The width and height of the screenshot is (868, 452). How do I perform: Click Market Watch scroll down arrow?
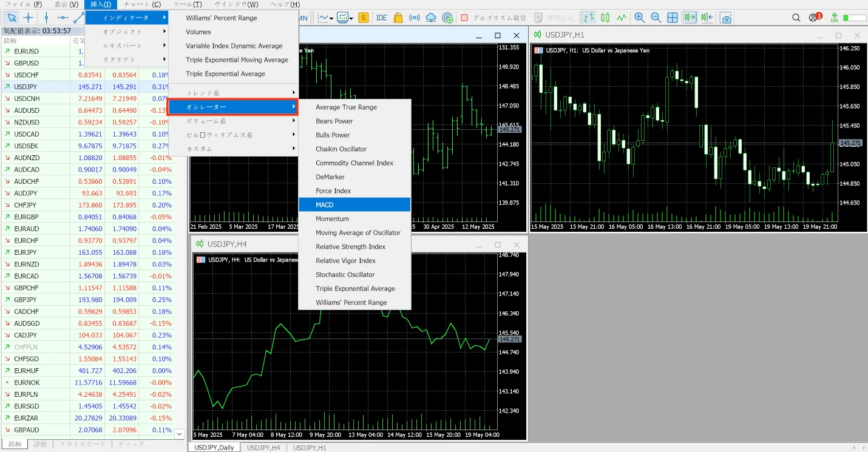tap(179, 434)
